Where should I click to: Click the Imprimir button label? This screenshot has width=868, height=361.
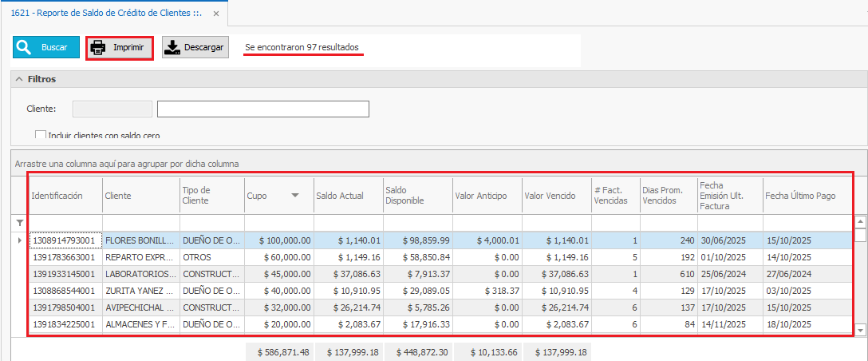point(128,48)
